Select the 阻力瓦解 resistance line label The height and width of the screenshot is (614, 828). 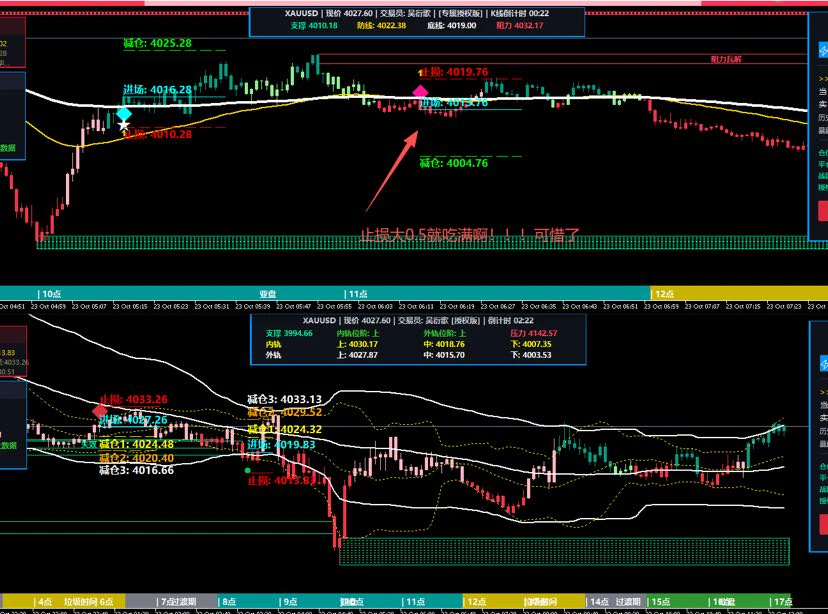(x=726, y=59)
